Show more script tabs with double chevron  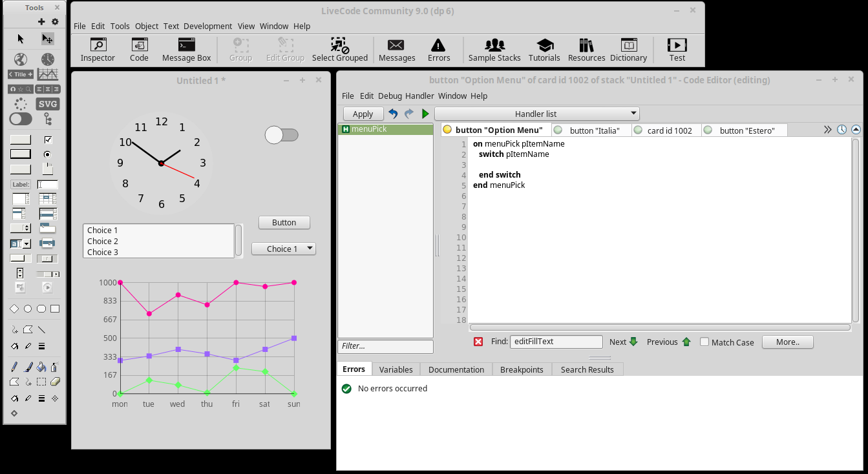click(x=827, y=130)
